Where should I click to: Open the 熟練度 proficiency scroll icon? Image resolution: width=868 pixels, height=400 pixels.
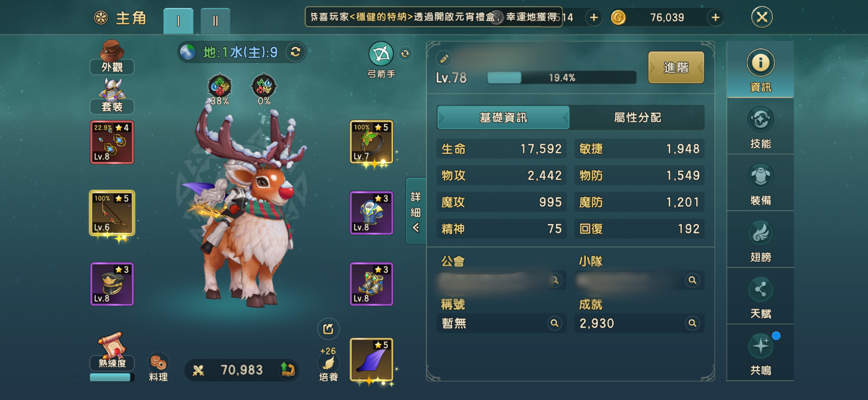(x=112, y=352)
